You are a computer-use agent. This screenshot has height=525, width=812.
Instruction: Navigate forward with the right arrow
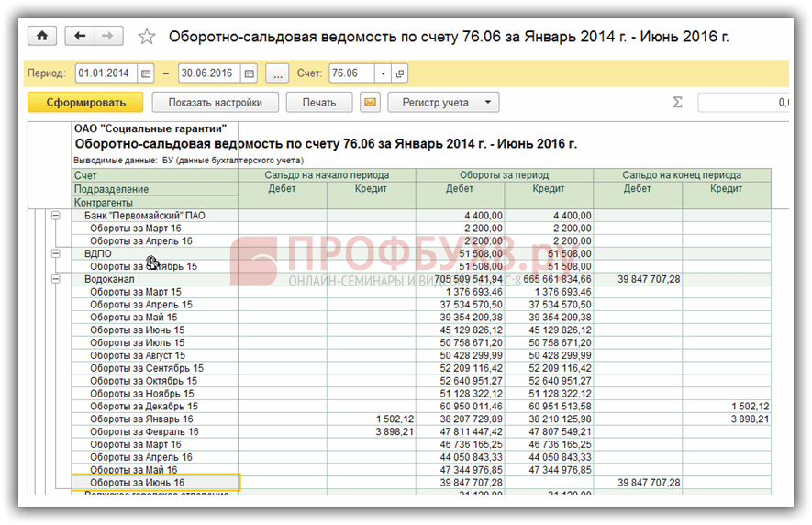click(x=107, y=36)
